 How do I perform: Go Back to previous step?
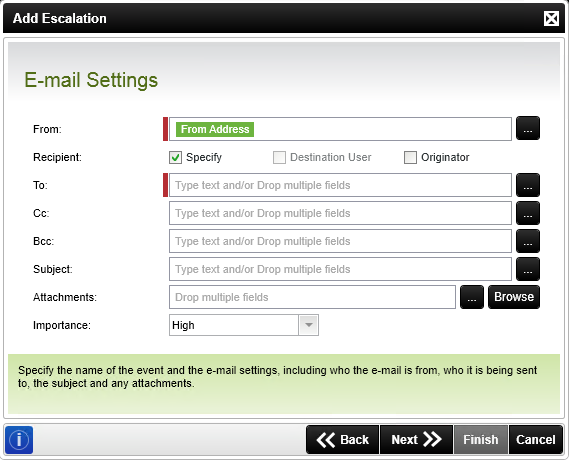[343, 440]
